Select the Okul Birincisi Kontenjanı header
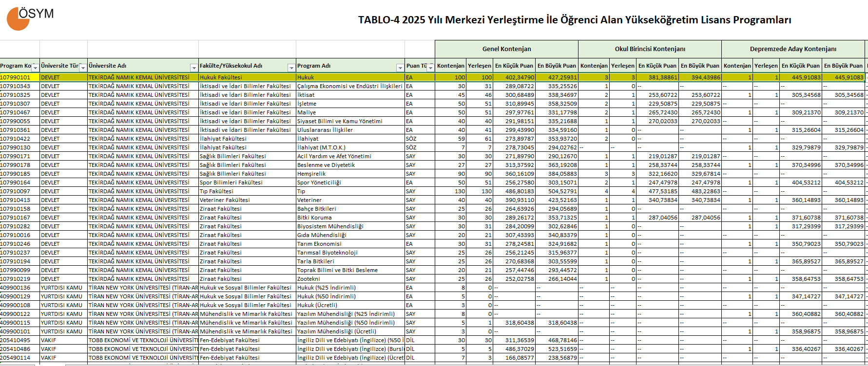Screen dimensions: 868x366 point(650,49)
